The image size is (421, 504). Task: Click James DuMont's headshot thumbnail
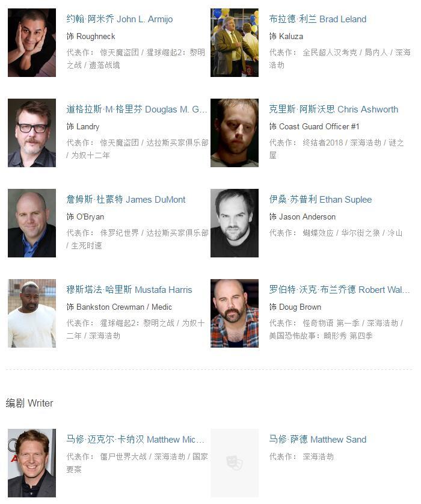pyautogui.click(x=32, y=223)
